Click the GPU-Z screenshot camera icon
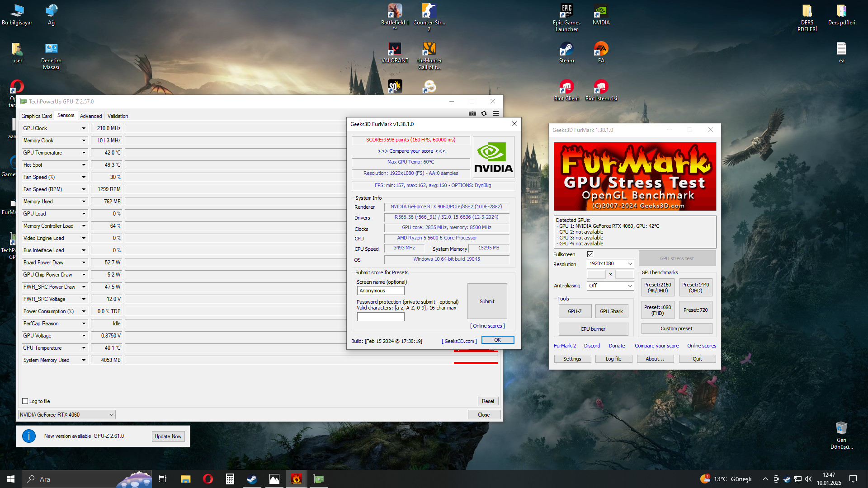 (x=472, y=113)
